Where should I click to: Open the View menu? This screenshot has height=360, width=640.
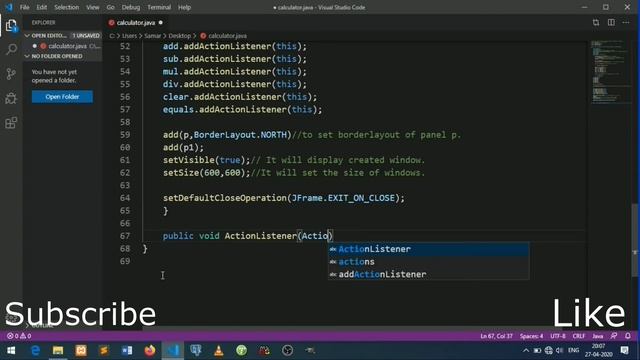(93, 7)
